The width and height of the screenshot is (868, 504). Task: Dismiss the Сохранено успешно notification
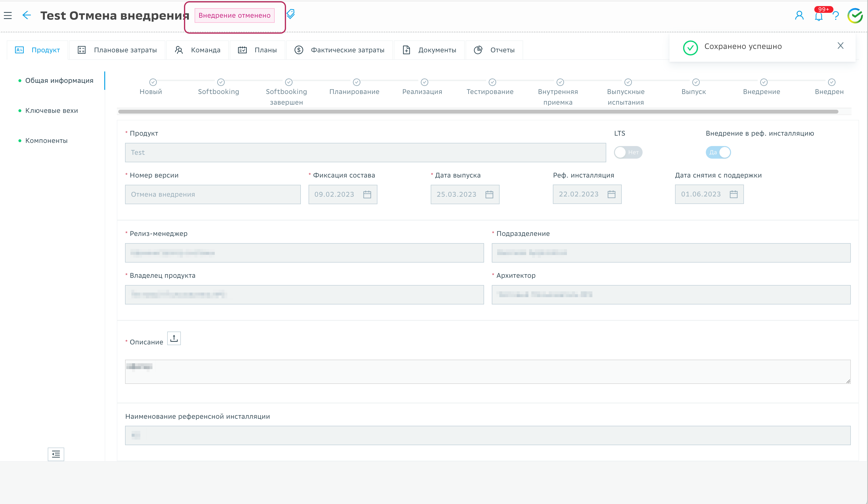840,46
